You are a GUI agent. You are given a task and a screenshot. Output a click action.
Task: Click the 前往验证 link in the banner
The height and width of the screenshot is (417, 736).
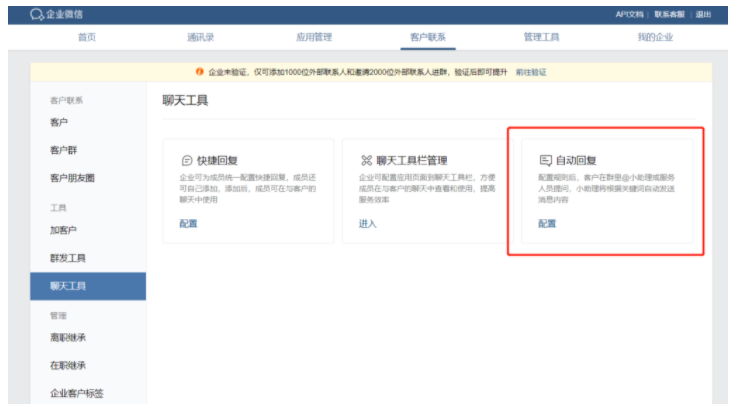click(x=531, y=72)
